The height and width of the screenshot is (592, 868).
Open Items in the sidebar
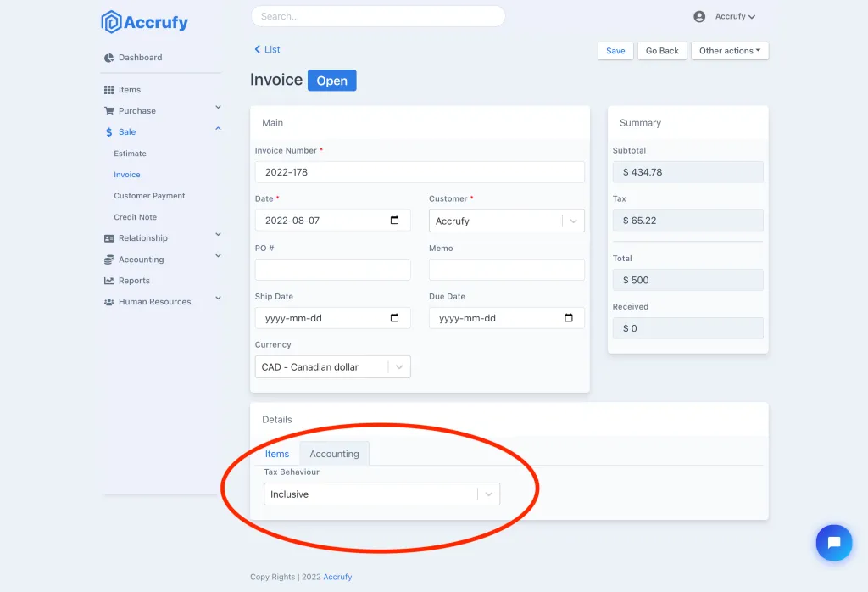coord(130,90)
